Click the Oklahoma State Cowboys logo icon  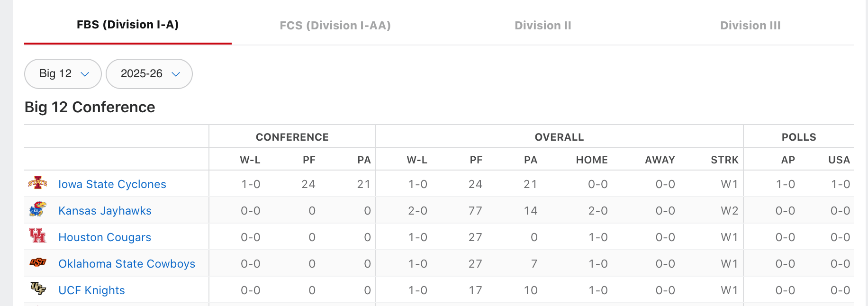click(37, 262)
